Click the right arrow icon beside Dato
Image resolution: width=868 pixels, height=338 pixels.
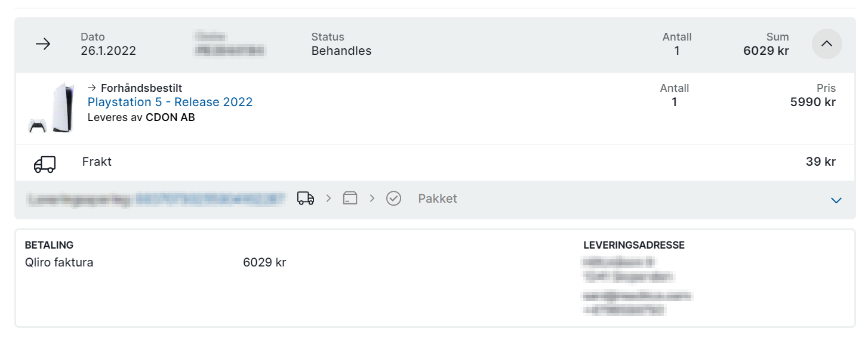[43, 44]
